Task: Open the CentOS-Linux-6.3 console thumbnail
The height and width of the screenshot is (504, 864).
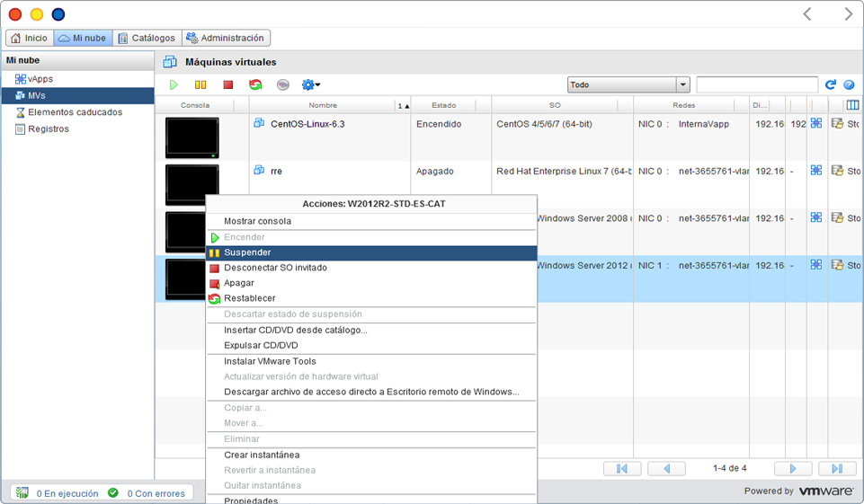Action: point(192,137)
